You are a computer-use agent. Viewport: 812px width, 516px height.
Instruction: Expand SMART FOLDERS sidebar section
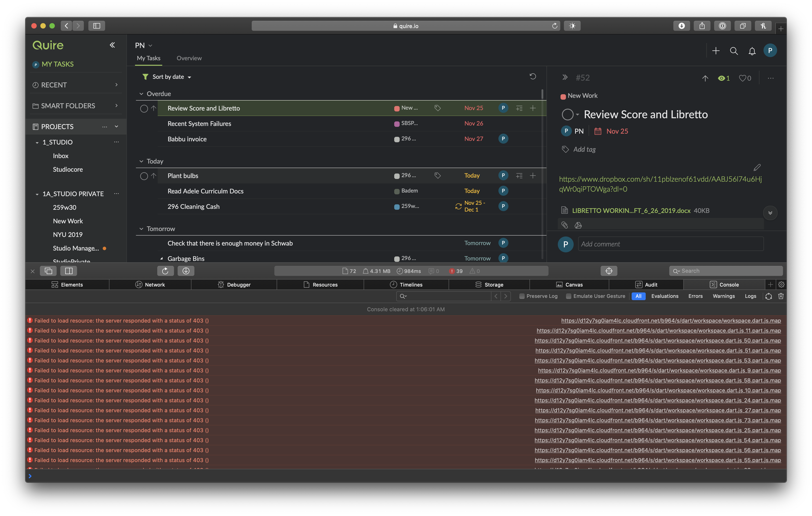pyautogui.click(x=116, y=106)
